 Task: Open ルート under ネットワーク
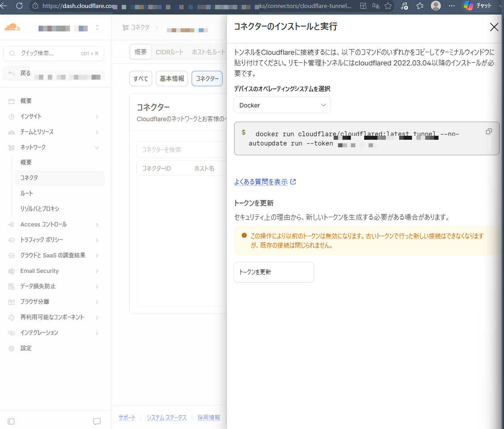pos(27,193)
